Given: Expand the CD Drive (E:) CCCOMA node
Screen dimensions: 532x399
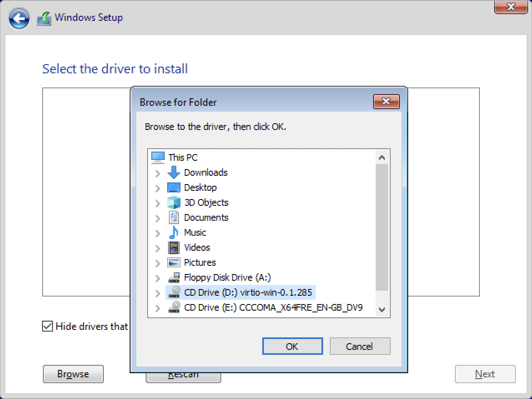Looking at the screenshot, I should tap(158, 308).
